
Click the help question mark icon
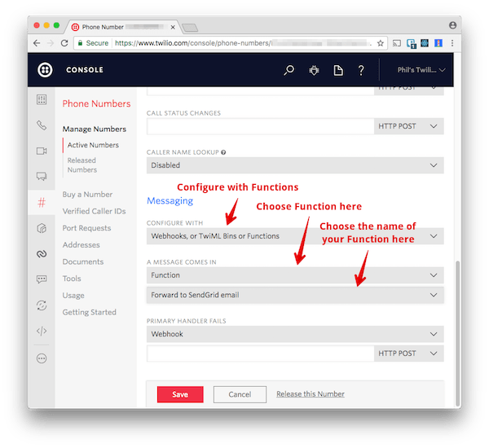click(x=361, y=70)
